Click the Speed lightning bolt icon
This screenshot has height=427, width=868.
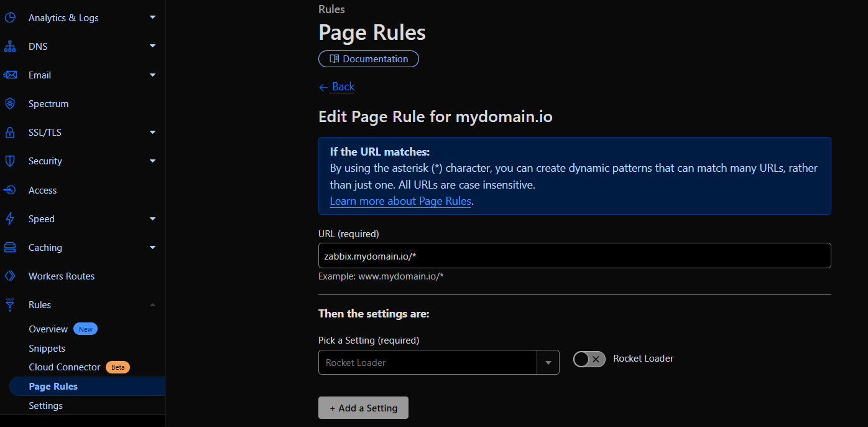tap(10, 219)
